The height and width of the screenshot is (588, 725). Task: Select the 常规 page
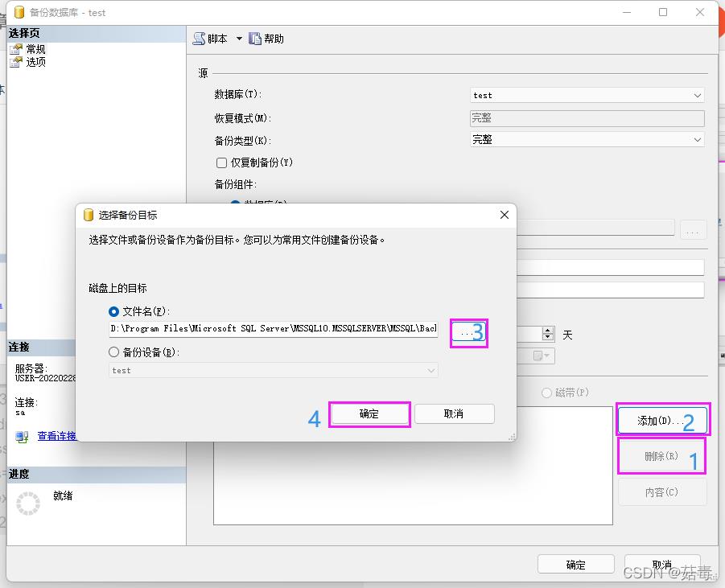pos(35,49)
